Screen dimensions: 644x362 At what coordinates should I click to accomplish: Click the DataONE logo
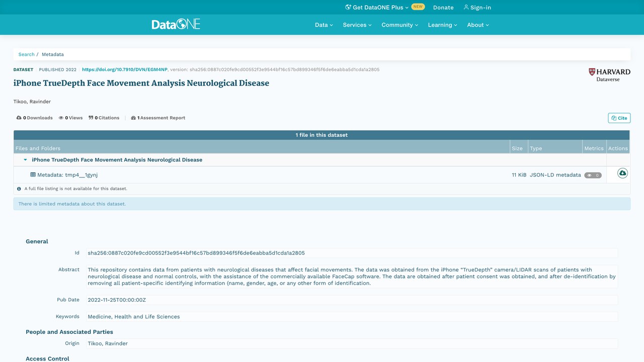coord(176,24)
